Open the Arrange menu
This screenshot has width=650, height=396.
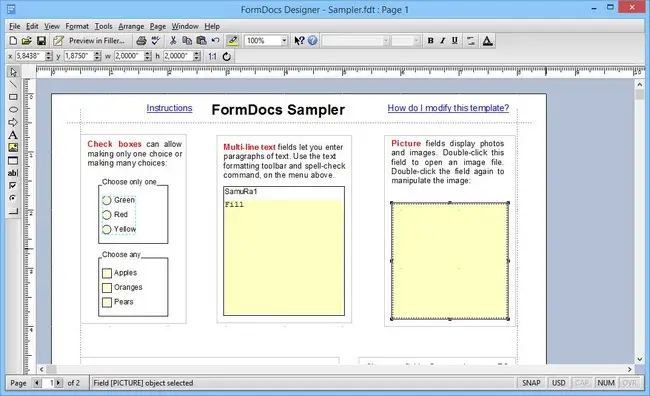point(131,26)
